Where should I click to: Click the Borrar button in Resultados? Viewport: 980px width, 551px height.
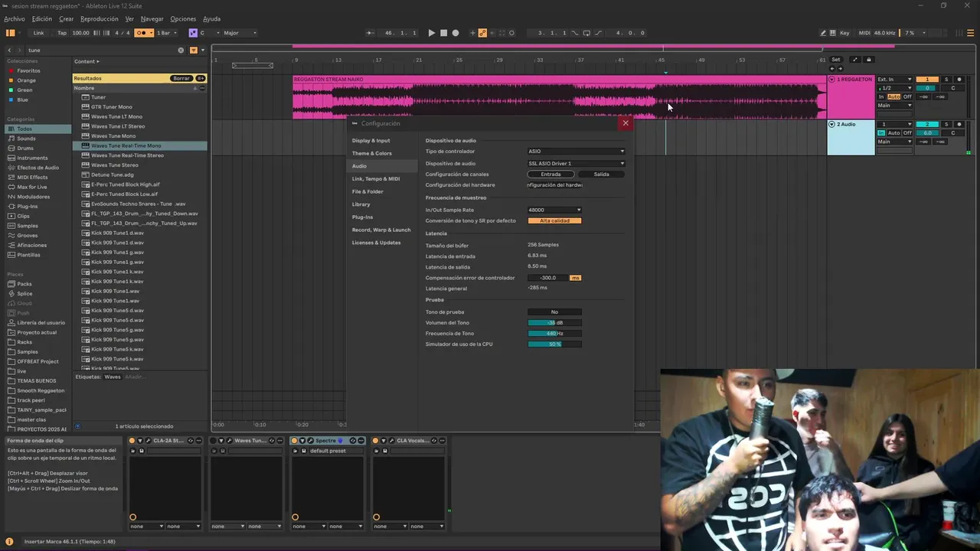tap(181, 78)
